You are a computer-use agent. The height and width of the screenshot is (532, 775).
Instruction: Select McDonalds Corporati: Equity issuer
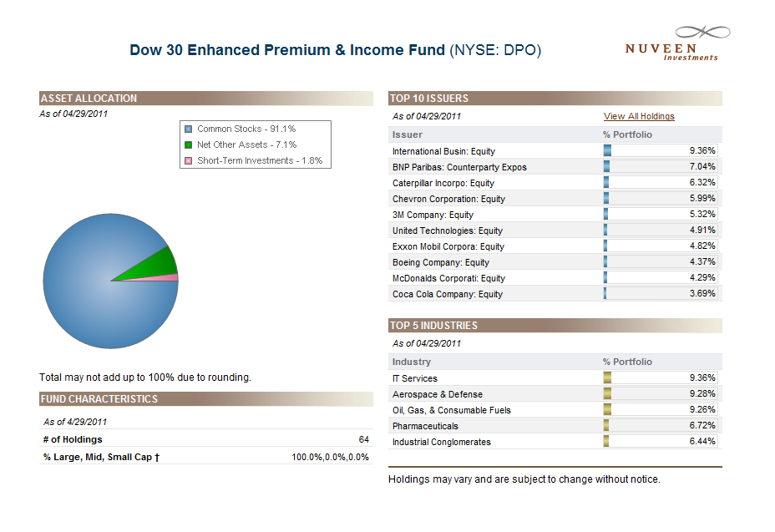coord(448,278)
